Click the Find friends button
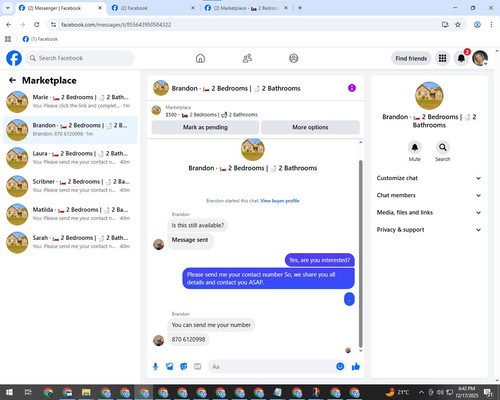 [x=411, y=58]
